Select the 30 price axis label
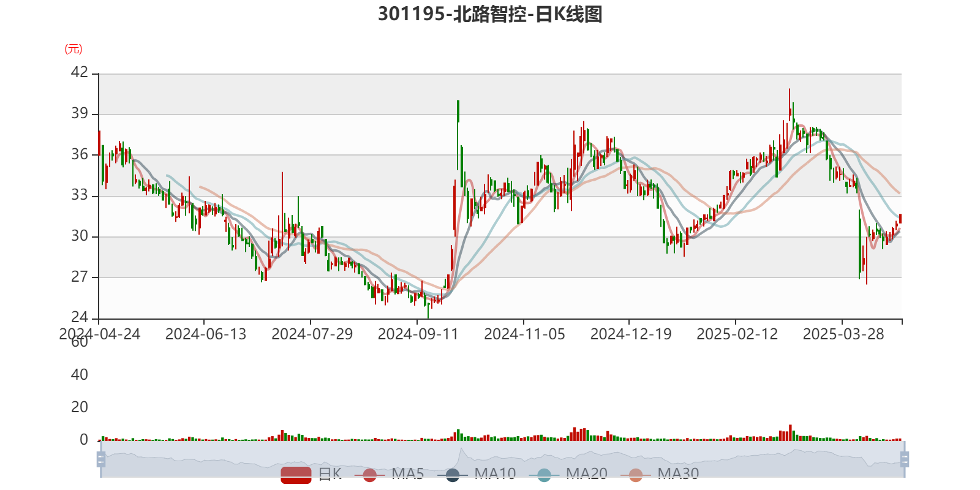The width and height of the screenshot is (980, 490). (80, 236)
